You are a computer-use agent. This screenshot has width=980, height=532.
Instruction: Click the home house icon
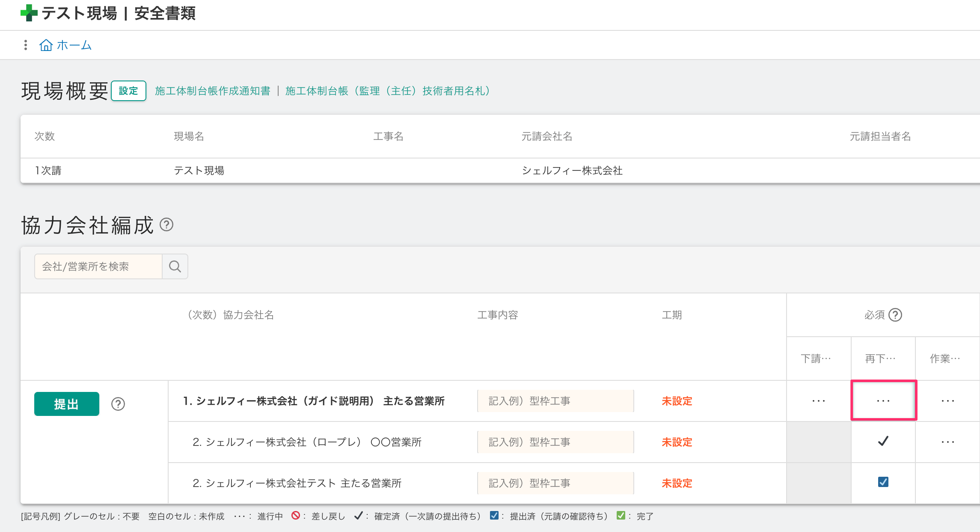(x=46, y=45)
